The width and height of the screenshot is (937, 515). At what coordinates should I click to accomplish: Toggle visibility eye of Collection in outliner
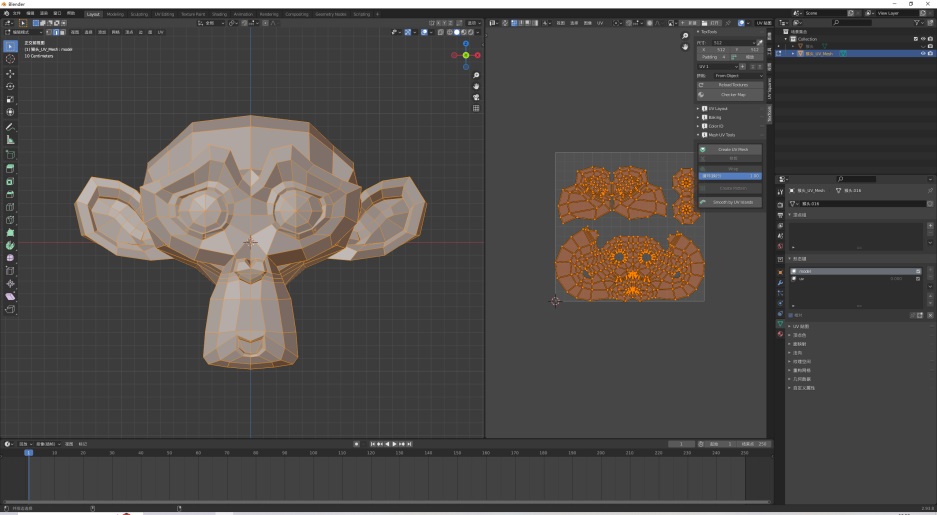click(922, 39)
